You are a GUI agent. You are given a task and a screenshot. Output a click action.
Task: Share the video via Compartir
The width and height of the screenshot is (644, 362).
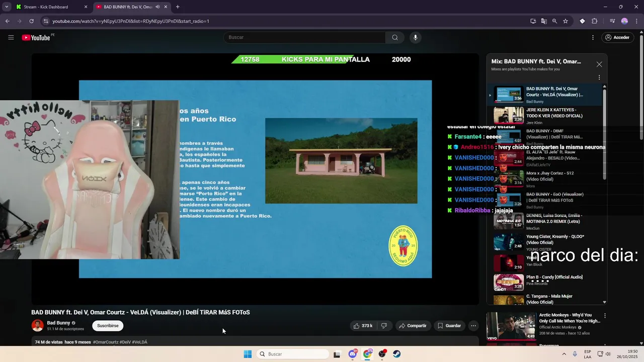point(413,326)
